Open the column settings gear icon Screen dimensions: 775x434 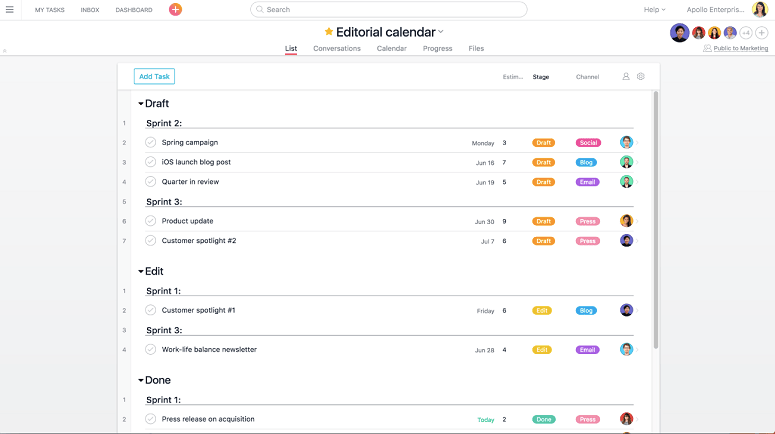(641, 76)
